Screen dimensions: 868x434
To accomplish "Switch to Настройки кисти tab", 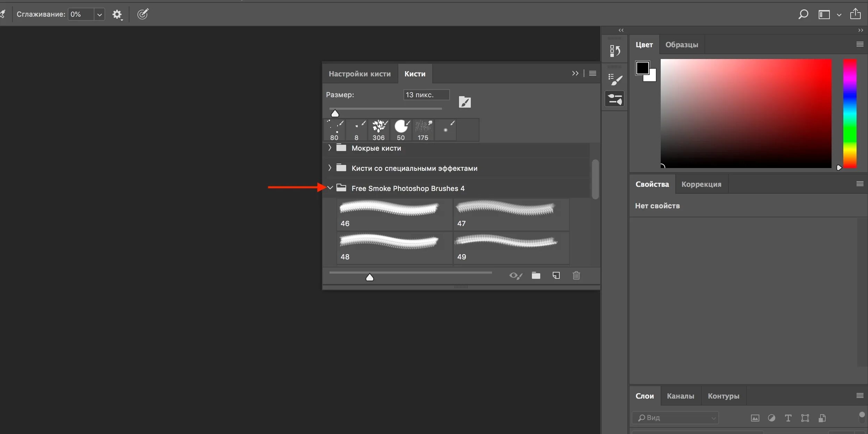I will pos(360,74).
